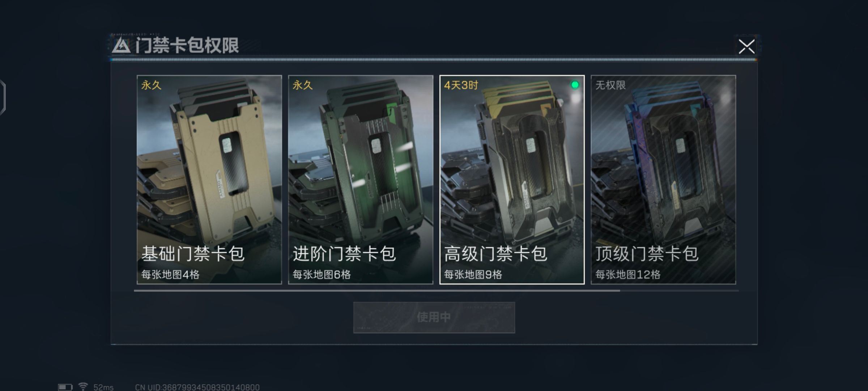Click the 每张地图9格 description text
Viewport: 868px width, 391px height.
(x=473, y=275)
